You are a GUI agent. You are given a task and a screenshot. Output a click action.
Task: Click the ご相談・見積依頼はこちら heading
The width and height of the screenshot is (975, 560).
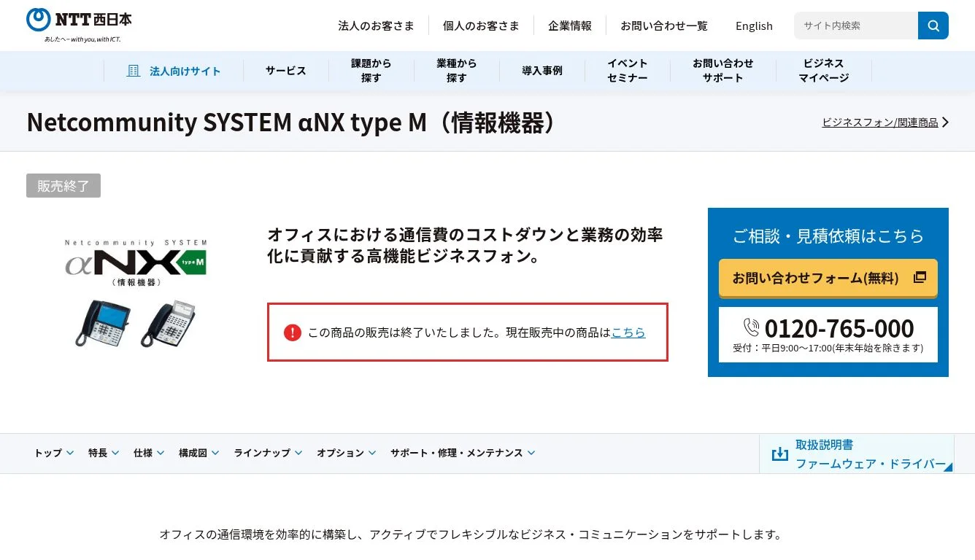[x=828, y=236]
